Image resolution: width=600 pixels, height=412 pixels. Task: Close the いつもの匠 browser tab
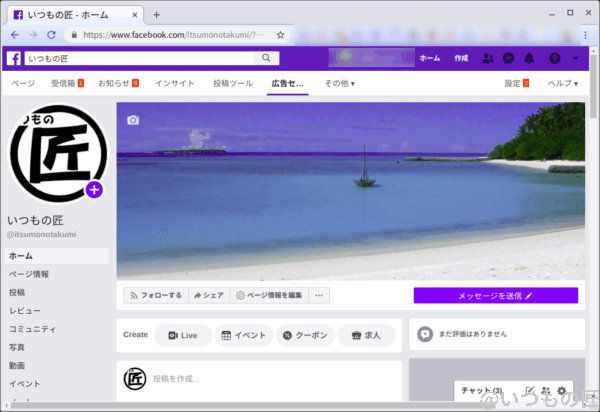coord(135,15)
